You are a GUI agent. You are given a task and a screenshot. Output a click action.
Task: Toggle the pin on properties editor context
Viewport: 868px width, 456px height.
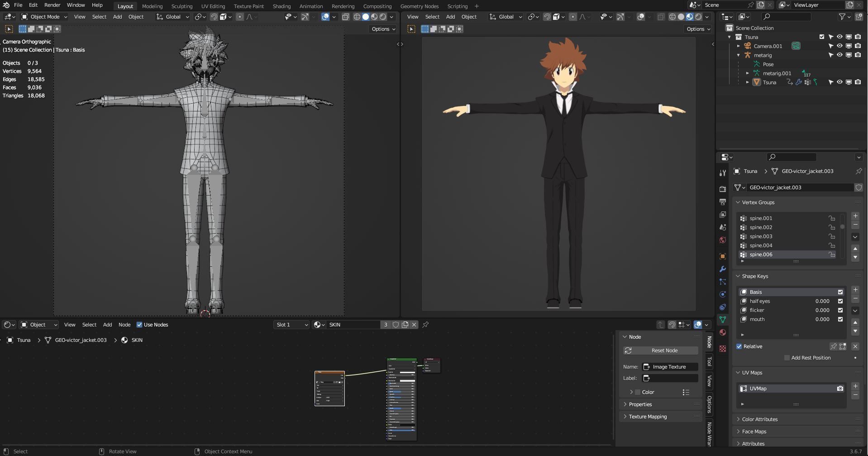[858, 171]
